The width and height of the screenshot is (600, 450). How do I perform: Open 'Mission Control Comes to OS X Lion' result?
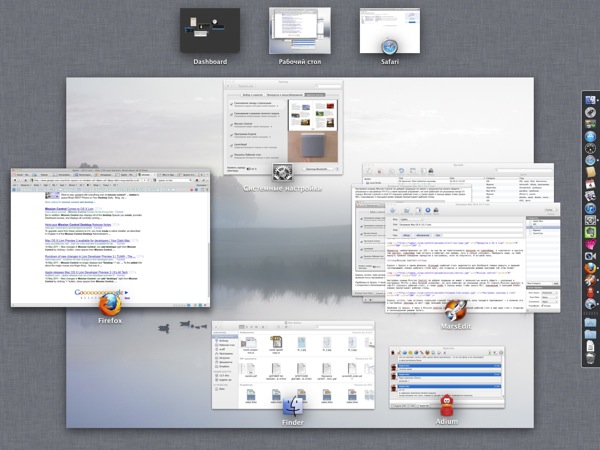[x=69, y=209]
